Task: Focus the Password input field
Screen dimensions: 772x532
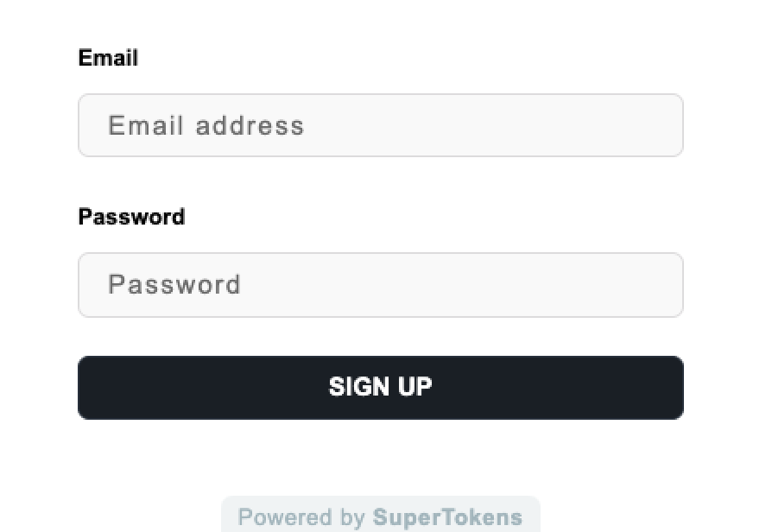Action: (380, 285)
